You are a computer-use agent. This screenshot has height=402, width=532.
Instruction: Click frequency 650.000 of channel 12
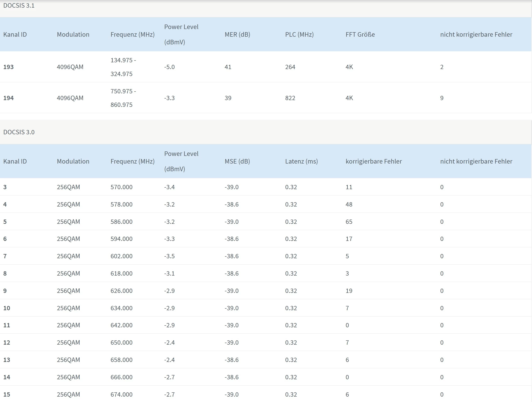click(x=121, y=342)
